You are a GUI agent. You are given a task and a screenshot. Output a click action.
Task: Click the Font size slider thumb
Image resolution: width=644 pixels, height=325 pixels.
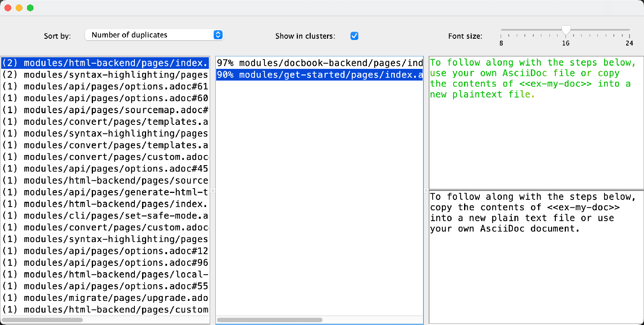coord(566,30)
